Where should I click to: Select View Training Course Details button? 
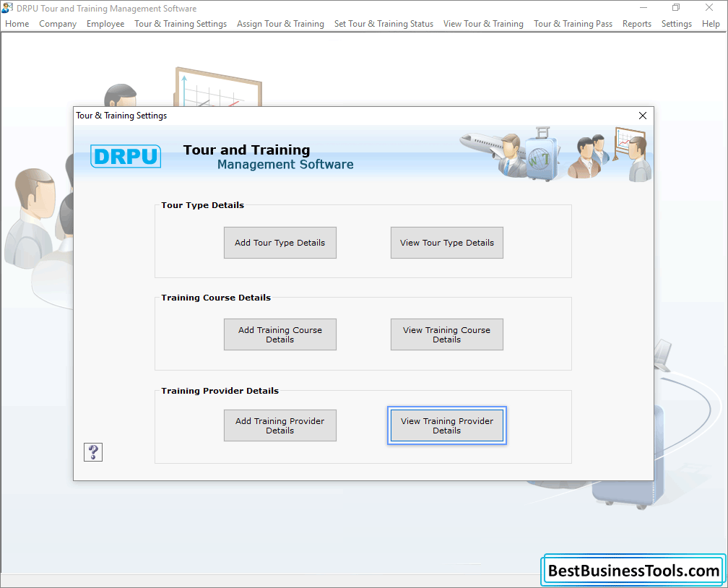446,334
